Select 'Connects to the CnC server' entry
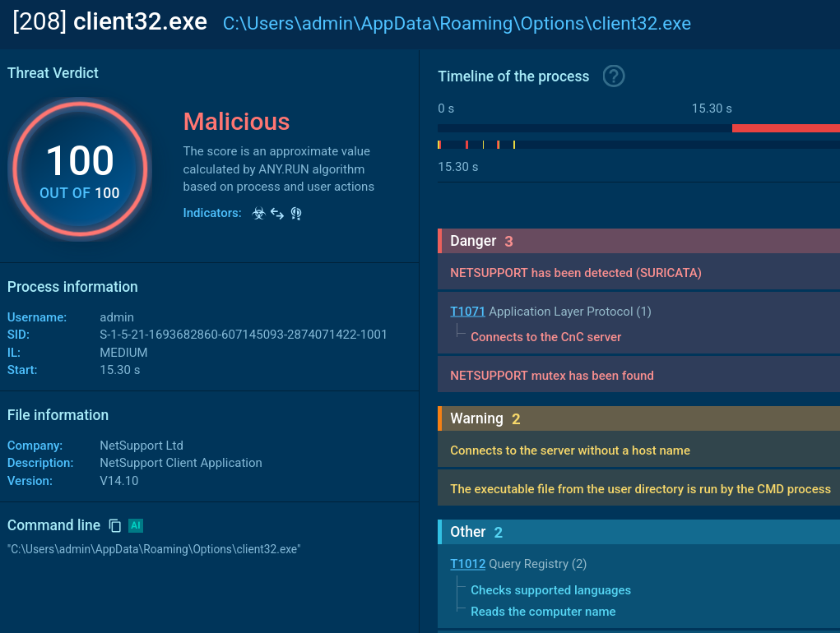The width and height of the screenshot is (840, 633). (x=545, y=337)
